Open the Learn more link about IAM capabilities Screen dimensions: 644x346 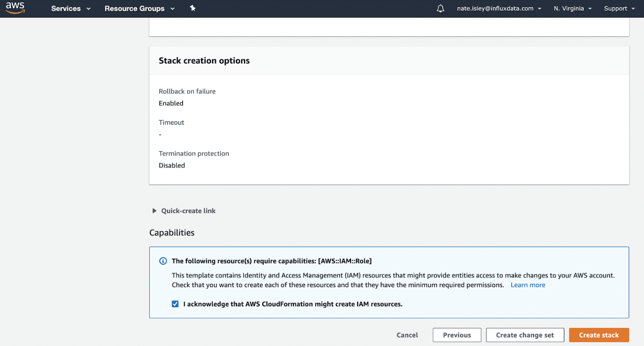pyautogui.click(x=527, y=284)
